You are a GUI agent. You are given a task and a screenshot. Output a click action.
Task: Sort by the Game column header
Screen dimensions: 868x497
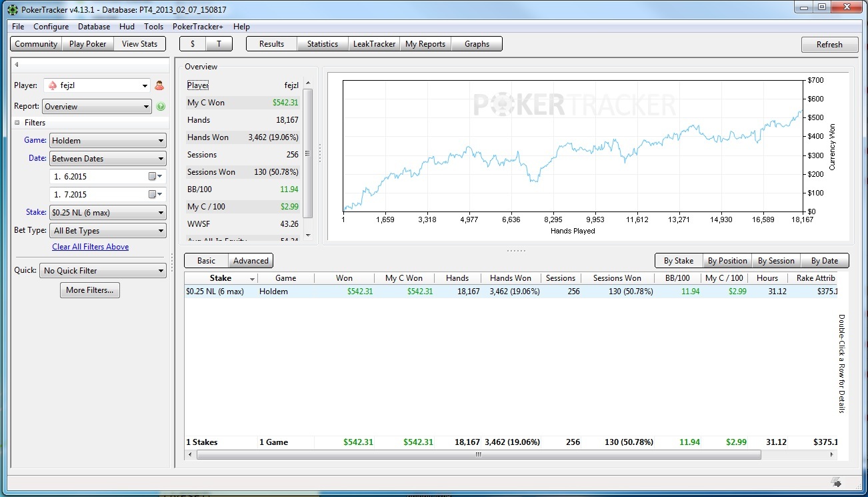click(286, 278)
